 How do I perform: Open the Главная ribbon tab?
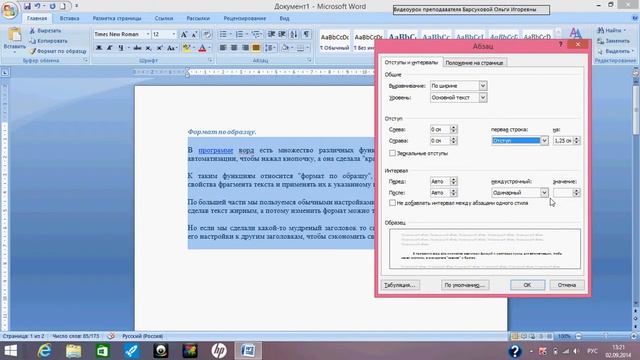click(x=37, y=18)
